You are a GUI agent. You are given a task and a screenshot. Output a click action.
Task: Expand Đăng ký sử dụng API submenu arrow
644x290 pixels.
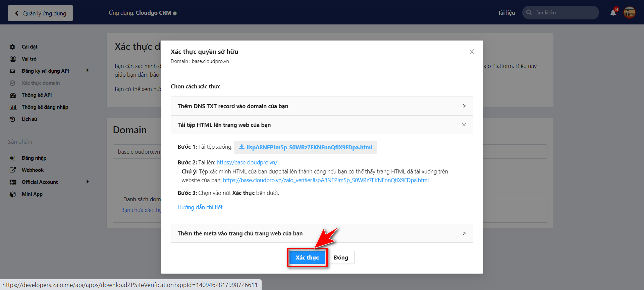tap(88, 70)
